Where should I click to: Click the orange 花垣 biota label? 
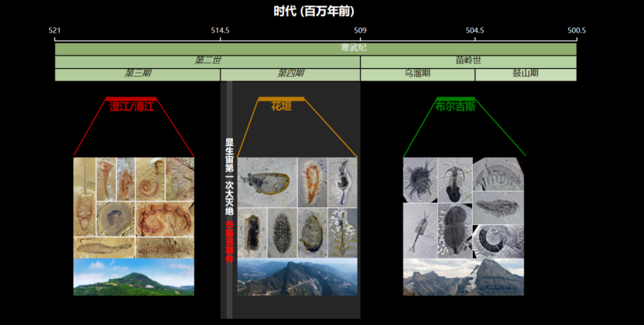pos(281,106)
